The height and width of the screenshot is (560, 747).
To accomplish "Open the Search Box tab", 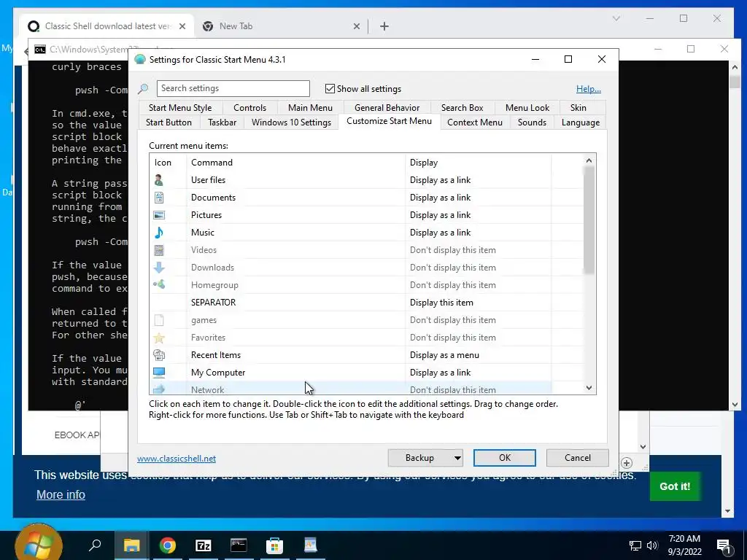I will 462,108.
